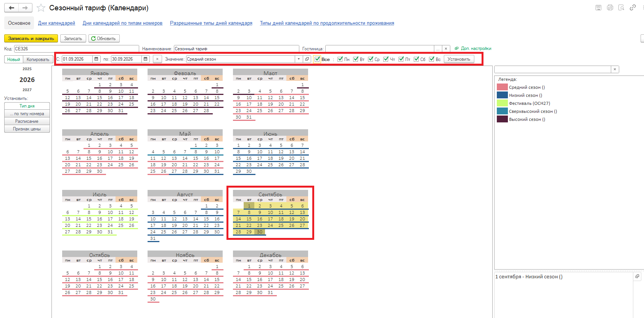Clear the Гостиница field
Viewport: 644px width, 318px height.
pyautogui.click(x=446, y=49)
